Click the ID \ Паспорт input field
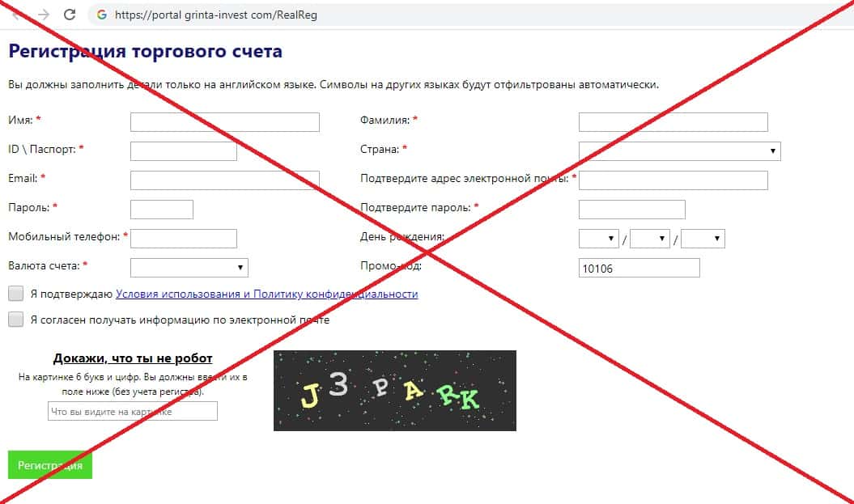 click(x=184, y=151)
